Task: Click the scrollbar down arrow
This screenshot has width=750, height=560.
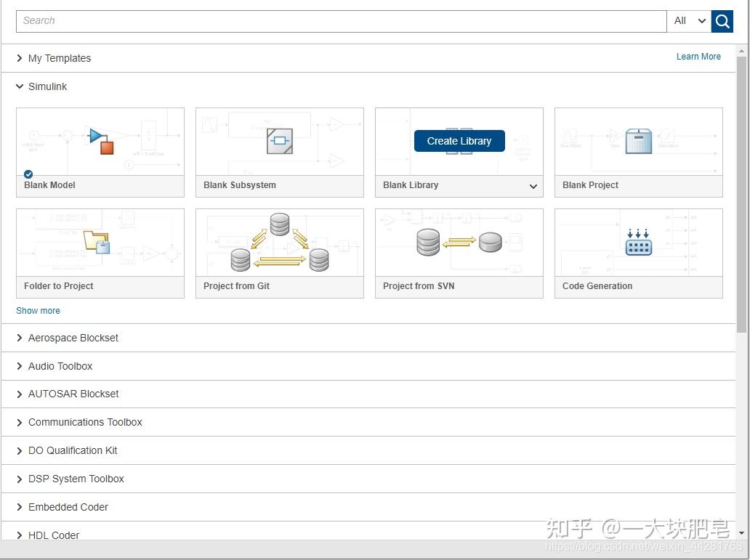Action: 741,532
